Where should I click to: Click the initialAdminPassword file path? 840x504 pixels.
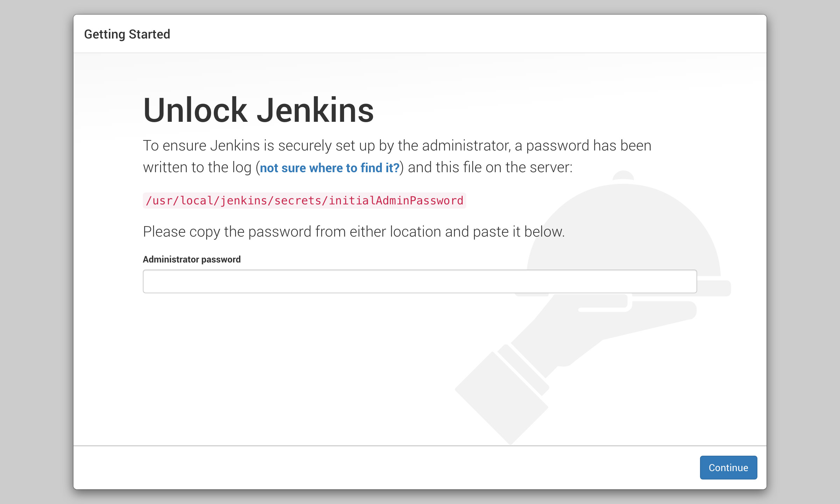click(x=304, y=201)
